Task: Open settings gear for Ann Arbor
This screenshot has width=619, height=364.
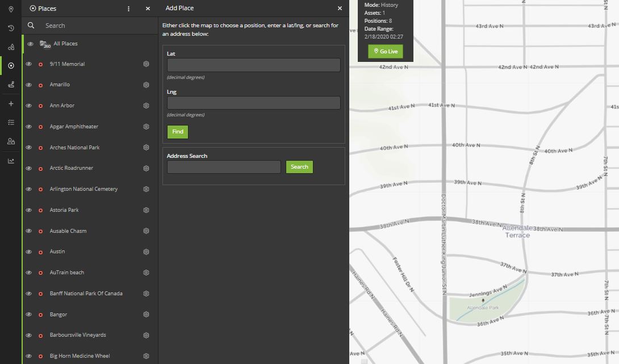Action: pos(146,106)
